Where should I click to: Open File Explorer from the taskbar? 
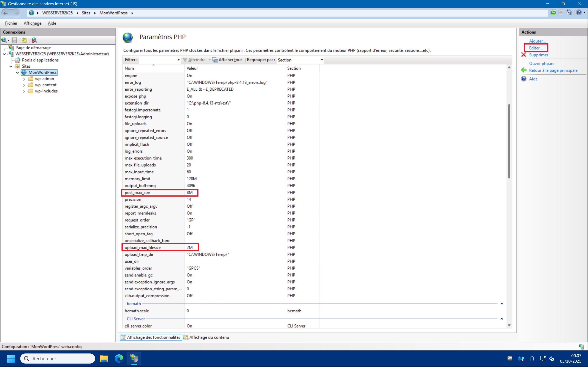click(x=104, y=358)
